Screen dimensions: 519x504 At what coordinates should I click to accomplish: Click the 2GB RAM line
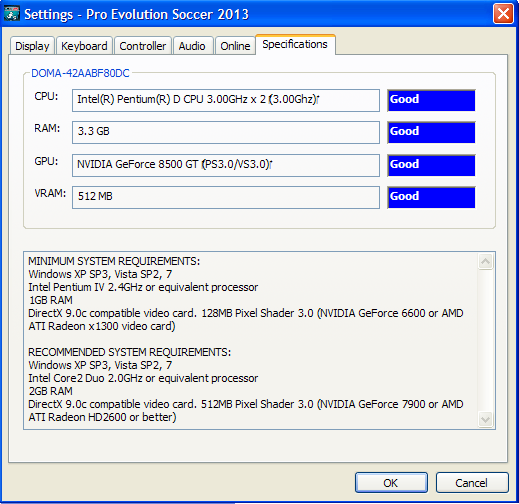[x=51, y=391]
